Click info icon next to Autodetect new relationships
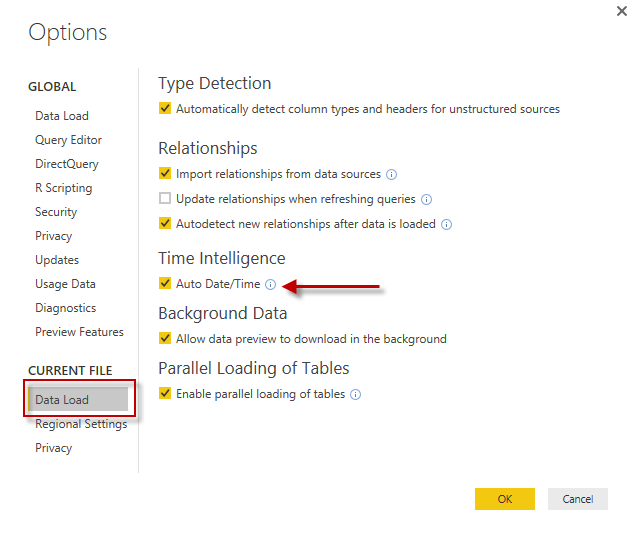Image resolution: width=635 pixels, height=537 pixels. (x=446, y=224)
